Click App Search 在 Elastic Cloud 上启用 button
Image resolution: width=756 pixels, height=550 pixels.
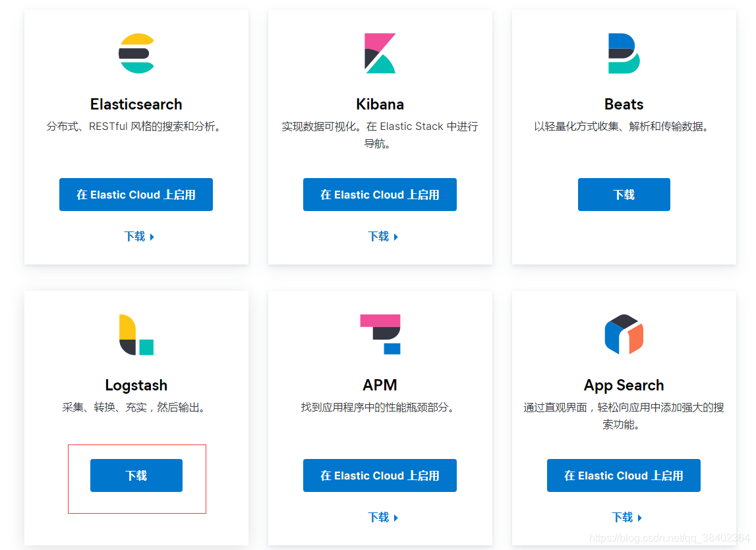624,475
